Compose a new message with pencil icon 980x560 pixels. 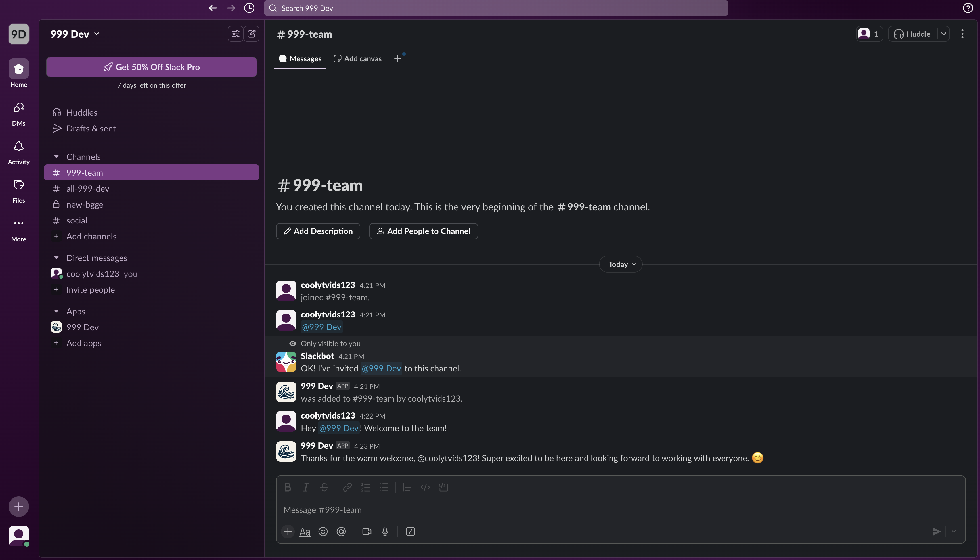[252, 34]
